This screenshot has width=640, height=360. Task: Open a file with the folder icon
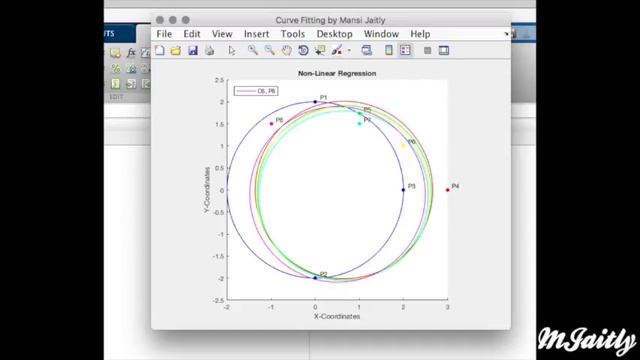click(176, 50)
